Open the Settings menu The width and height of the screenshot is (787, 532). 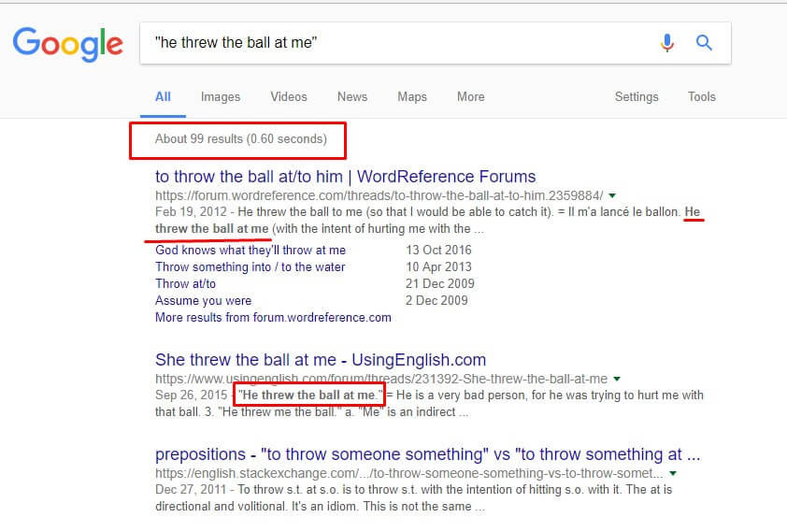[637, 97]
